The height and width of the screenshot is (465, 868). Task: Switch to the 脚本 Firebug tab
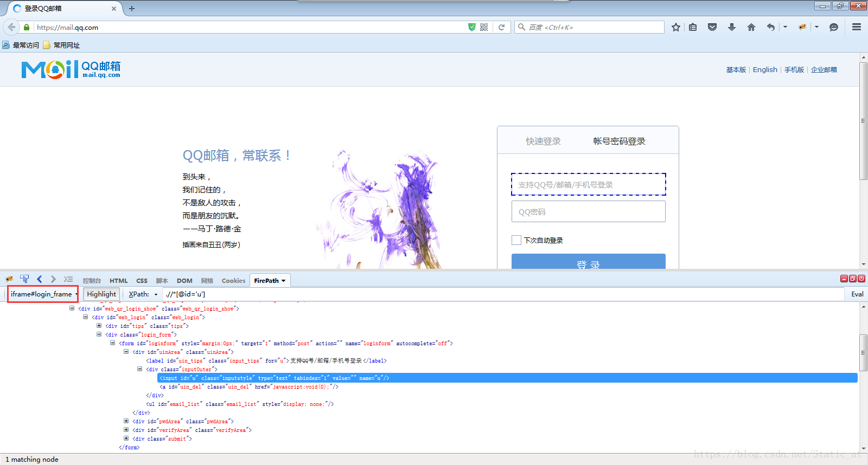point(162,281)
